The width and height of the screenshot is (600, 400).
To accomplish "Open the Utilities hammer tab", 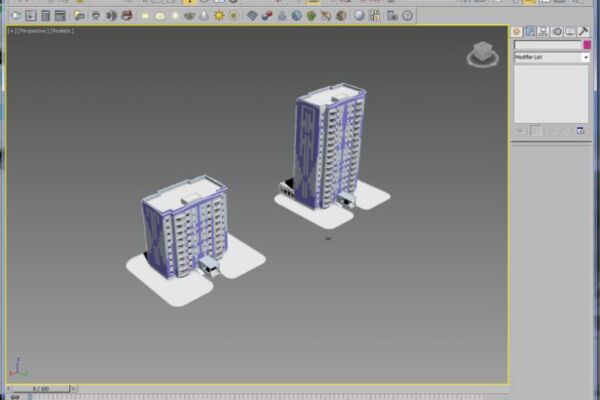I will 584,32.
